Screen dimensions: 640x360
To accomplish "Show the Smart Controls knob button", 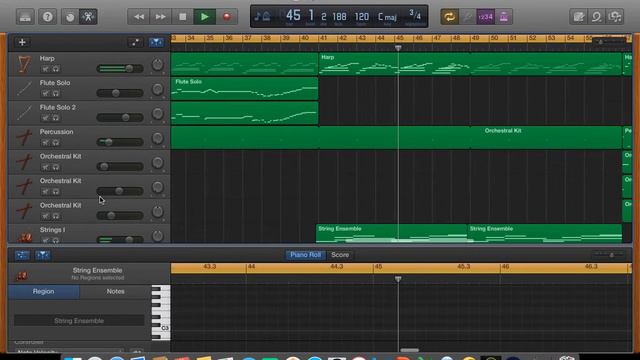I will click(x=70, y=17).
